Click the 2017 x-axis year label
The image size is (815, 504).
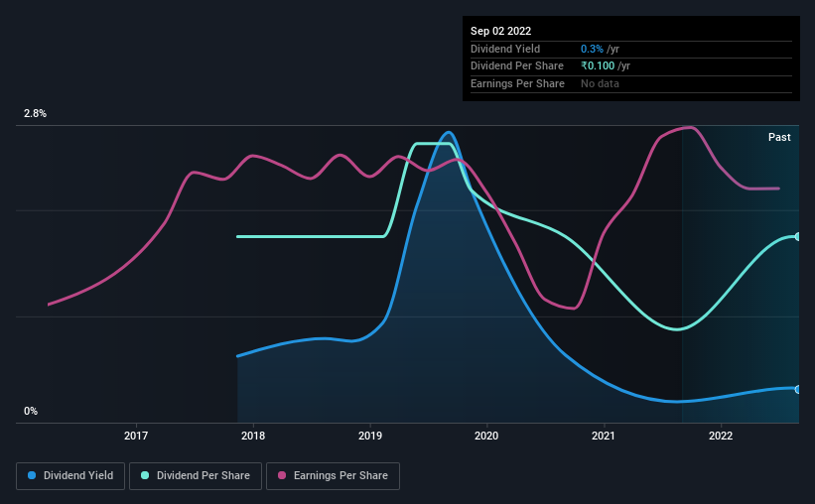[x=136, y=436]
